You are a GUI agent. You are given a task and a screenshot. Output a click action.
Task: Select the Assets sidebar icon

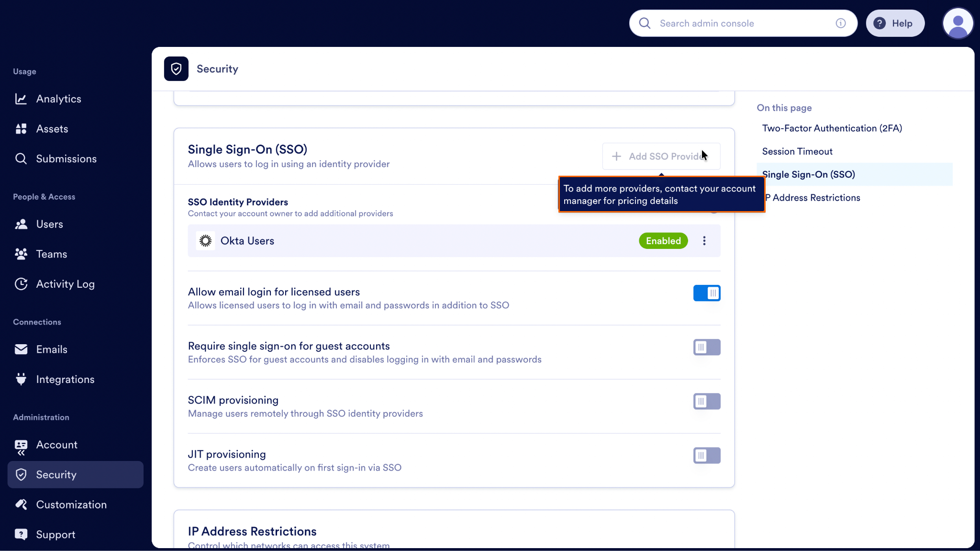[x=52, y=128]
